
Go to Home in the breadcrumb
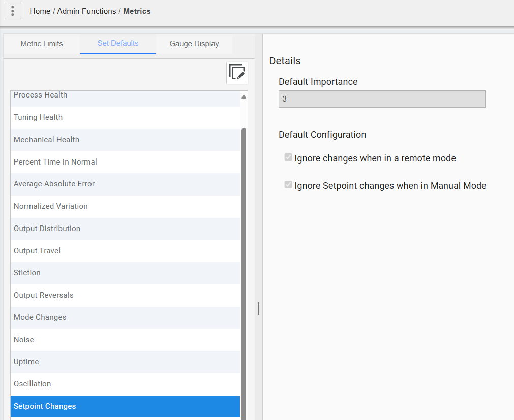tap(40, 11)
